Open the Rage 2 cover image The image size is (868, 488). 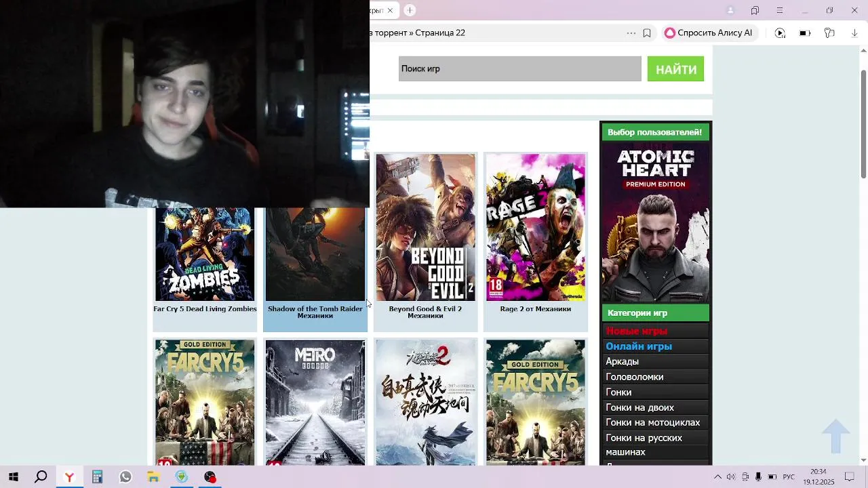[x=536, y=227]
